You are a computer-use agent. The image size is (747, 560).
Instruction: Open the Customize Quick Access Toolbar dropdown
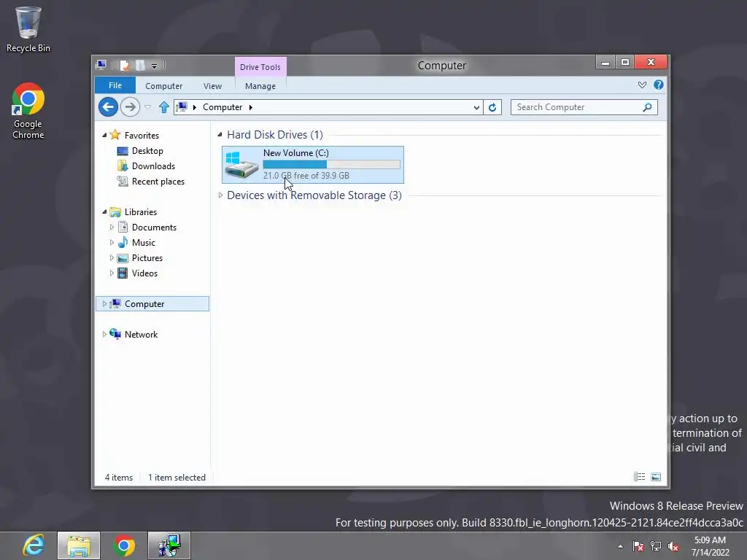[154, 66]
